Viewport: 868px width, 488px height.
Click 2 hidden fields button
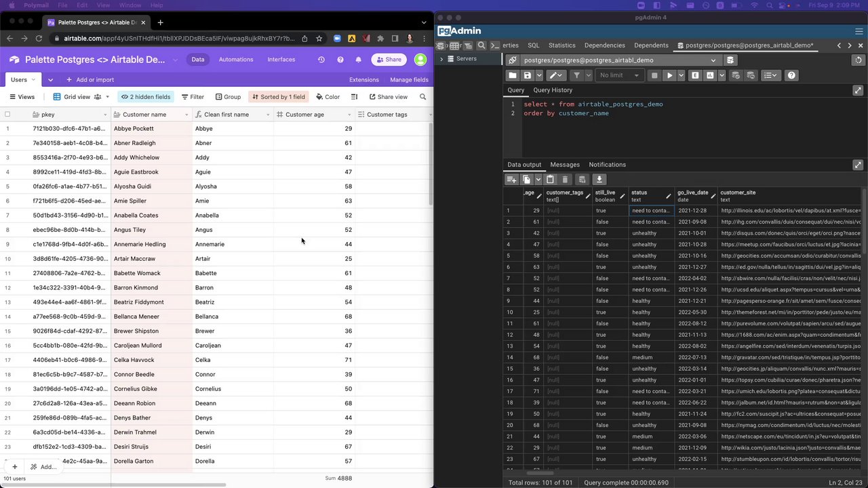(x=146, y=97)
